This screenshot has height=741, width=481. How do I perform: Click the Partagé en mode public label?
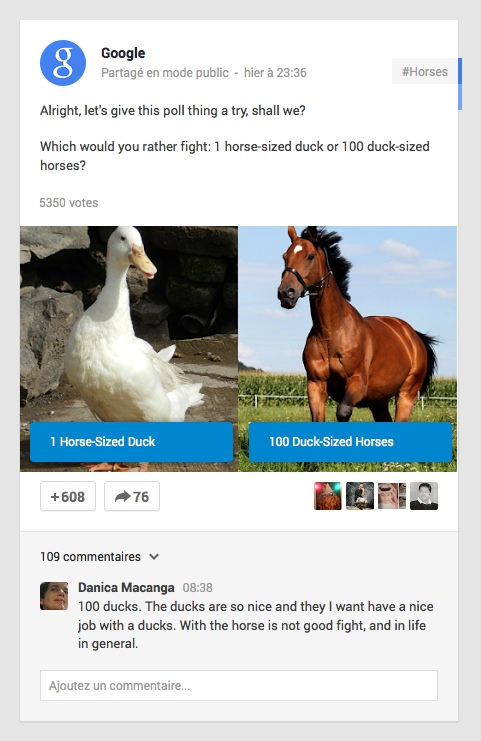165,73
